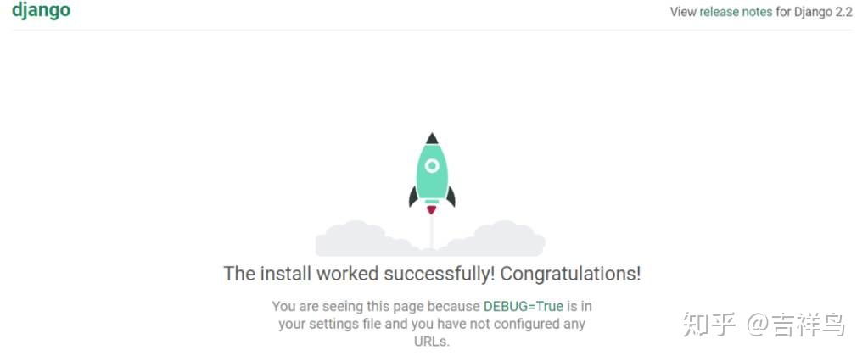Image resolution: width=868 pixels, height=361 pixels.
Task: Open the release notes link
Action: click(736, 12)
